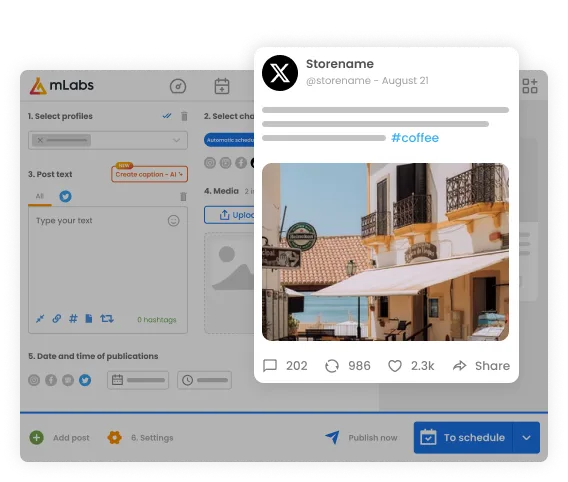The width and height of the screenshot is (568, 482).
Task: Insert a link with the chain icon
Action: click(x=57, y=319)
